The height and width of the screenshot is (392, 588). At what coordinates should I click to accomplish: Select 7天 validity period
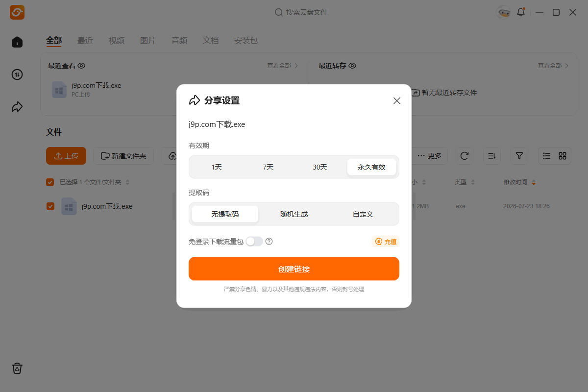[x=268, y=167]
